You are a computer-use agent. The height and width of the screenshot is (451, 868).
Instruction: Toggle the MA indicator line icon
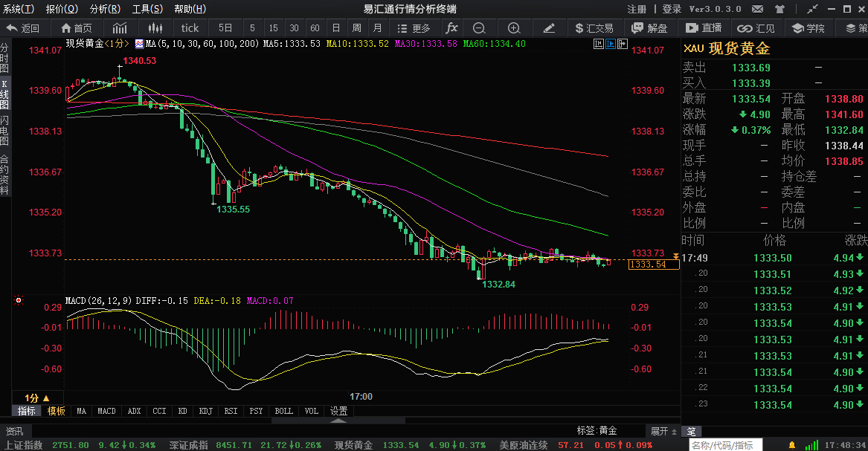[x=139, y=44]
